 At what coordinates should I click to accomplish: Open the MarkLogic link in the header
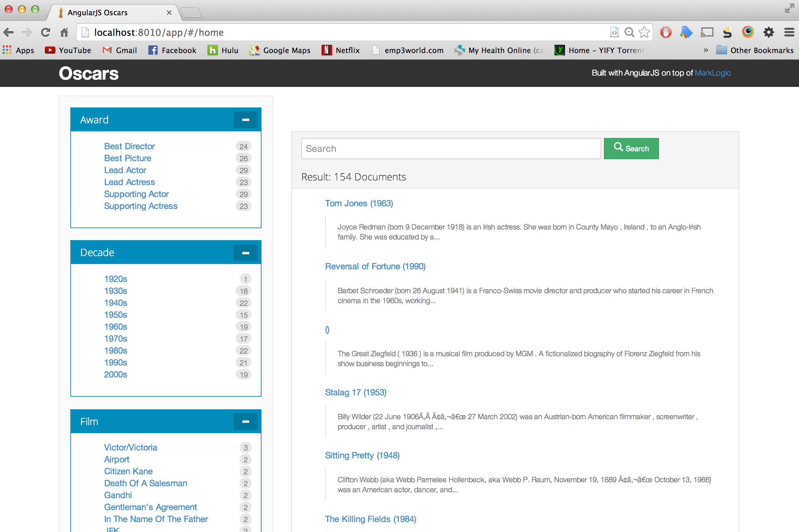(x=712, y=73)
